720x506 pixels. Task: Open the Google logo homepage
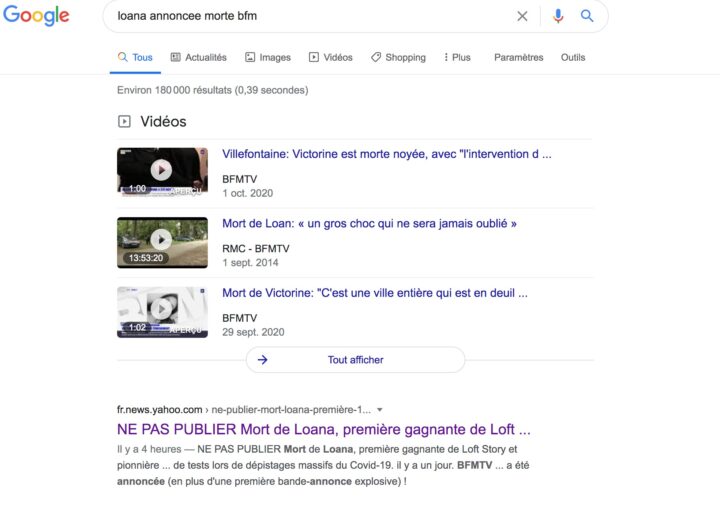pos(36,16)
